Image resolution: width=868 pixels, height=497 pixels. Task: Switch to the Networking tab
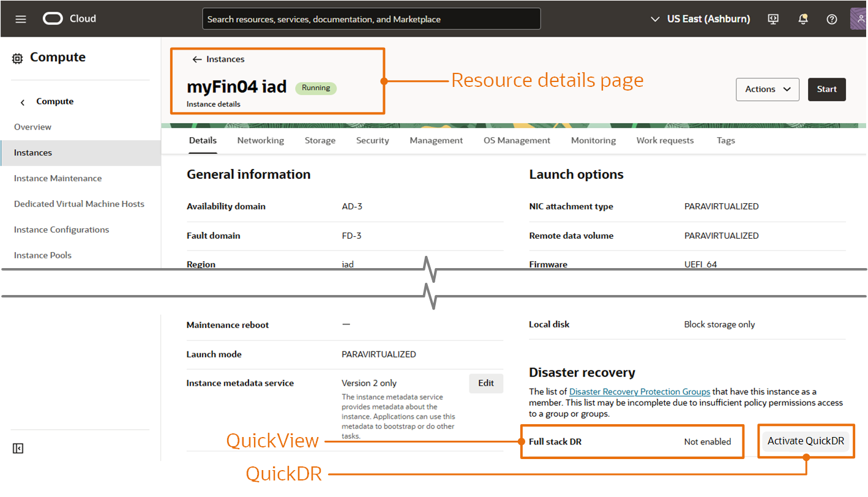point(260,140)
